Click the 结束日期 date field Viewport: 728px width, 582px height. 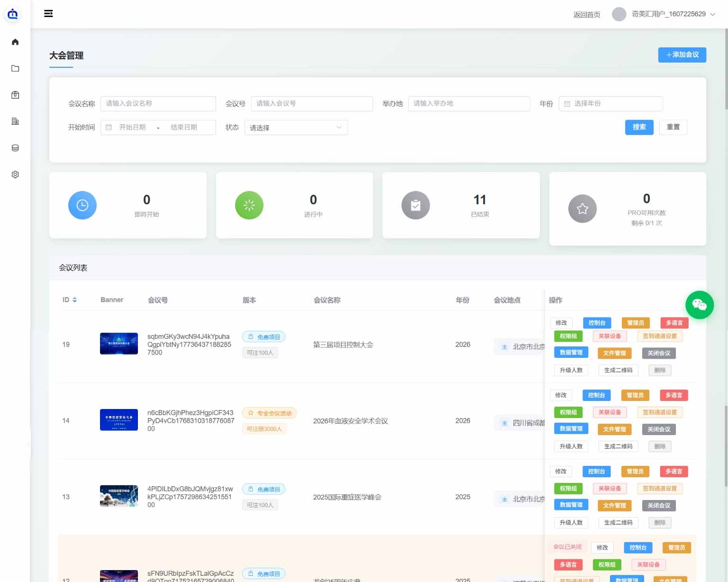[184, 127]
